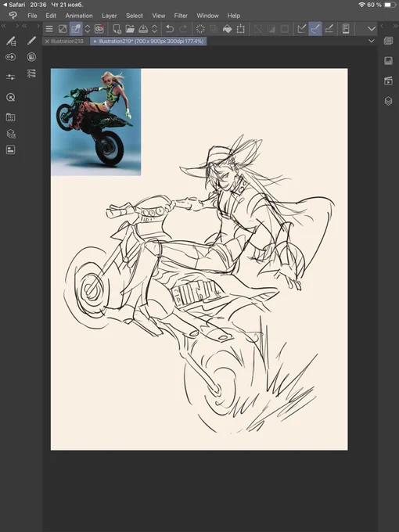Return to Safari via back link
The height and width of the screenshot is (532, 399).
coord(14,5)
